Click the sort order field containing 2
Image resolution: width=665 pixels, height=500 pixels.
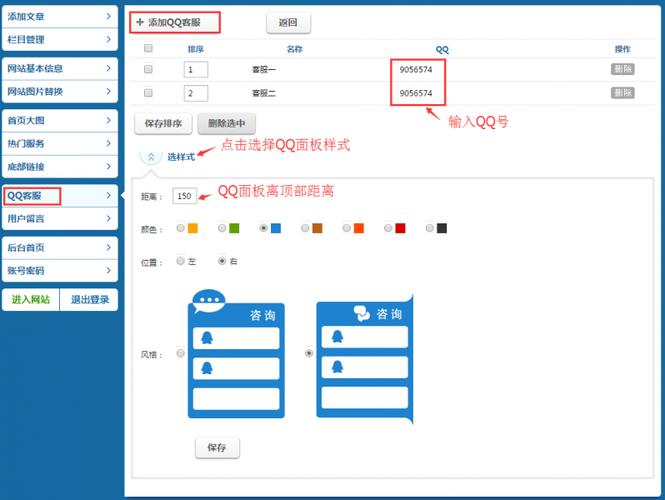click(196, 93)
